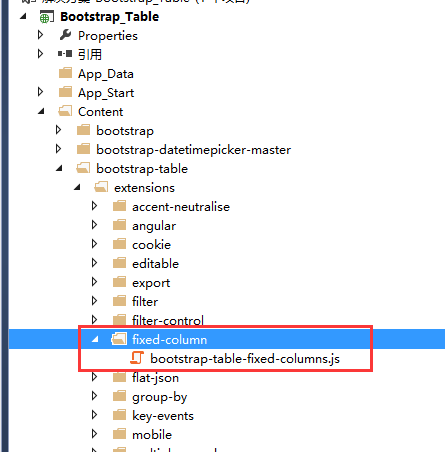Select the editable label

point(155,264)
